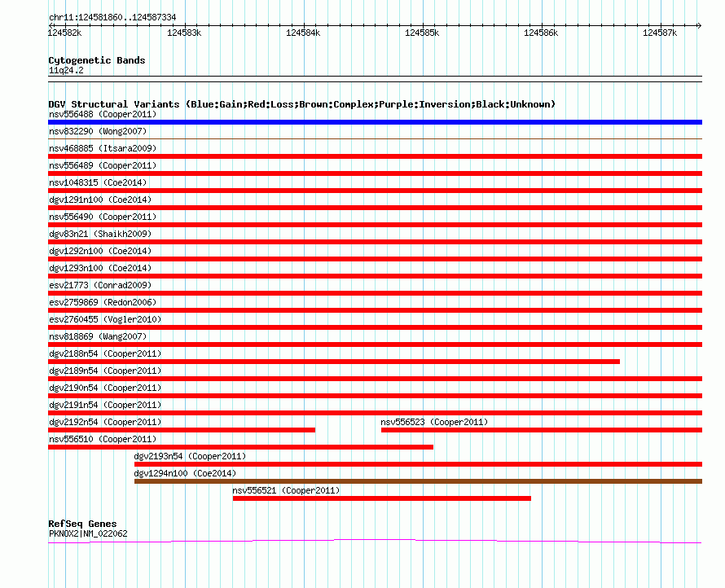Select dgv2189n54 (Cooper2011) label
The image size is (725, 588).
105,371
